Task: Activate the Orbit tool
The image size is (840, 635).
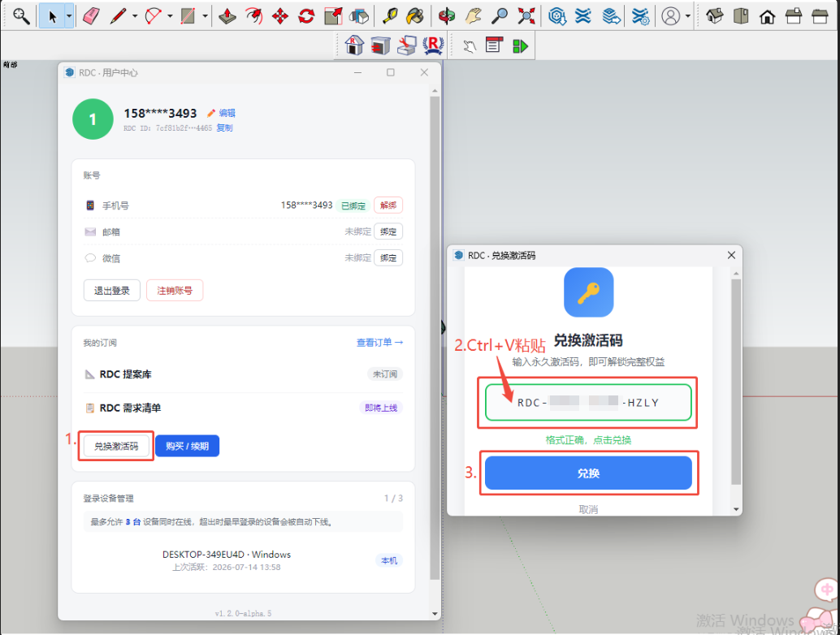Action: coord(446,16)
